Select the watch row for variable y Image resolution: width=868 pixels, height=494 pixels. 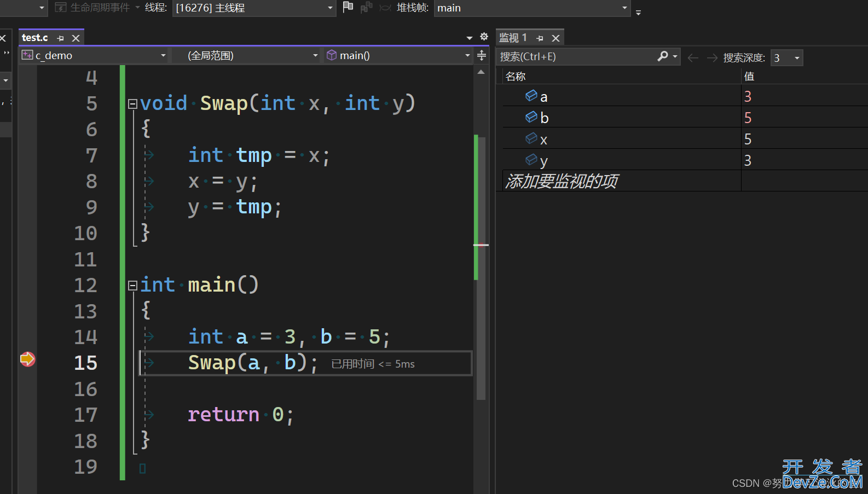point(685,161)
